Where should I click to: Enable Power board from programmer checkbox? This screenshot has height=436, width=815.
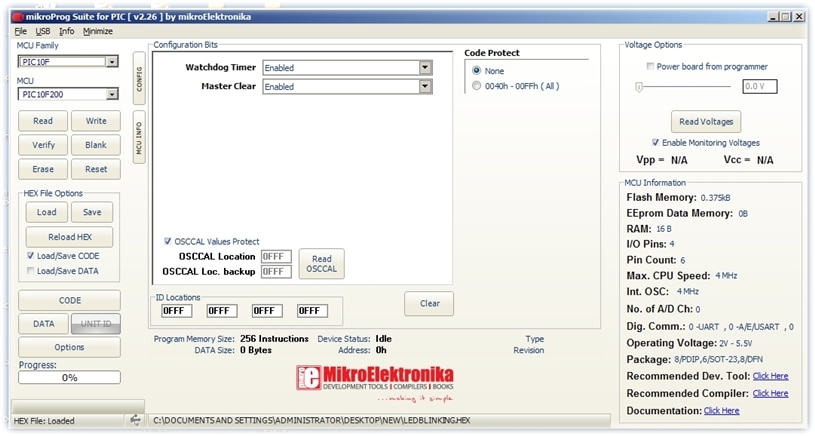click(x=650, y=67)
